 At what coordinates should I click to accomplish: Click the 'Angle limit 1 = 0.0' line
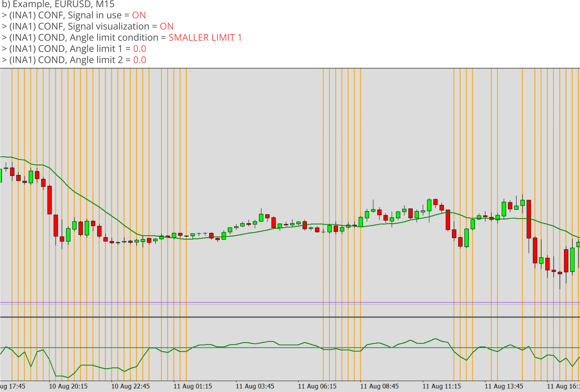click(74, 49)
